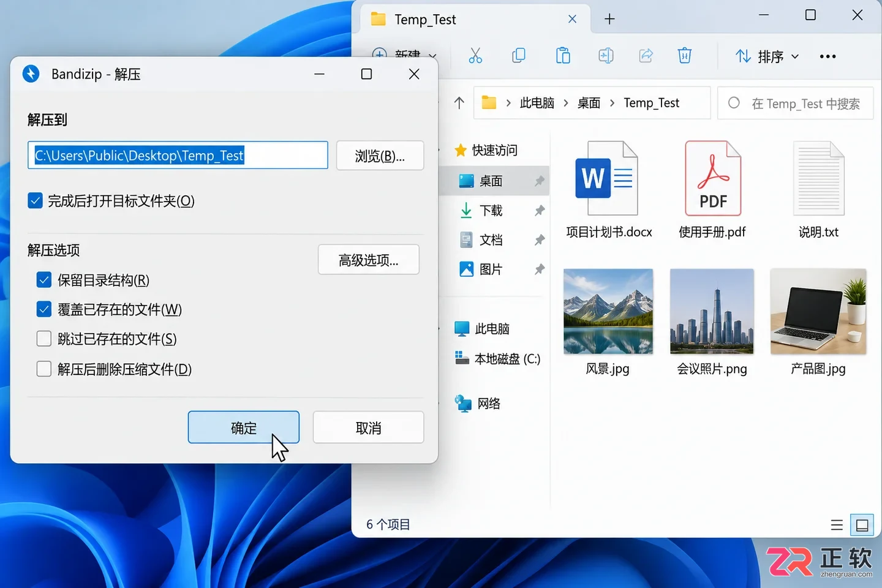Viewport: 882px width, 588px height.
Task: Click the Bandizip logo in title bar
Action: (x=31, y=74)
